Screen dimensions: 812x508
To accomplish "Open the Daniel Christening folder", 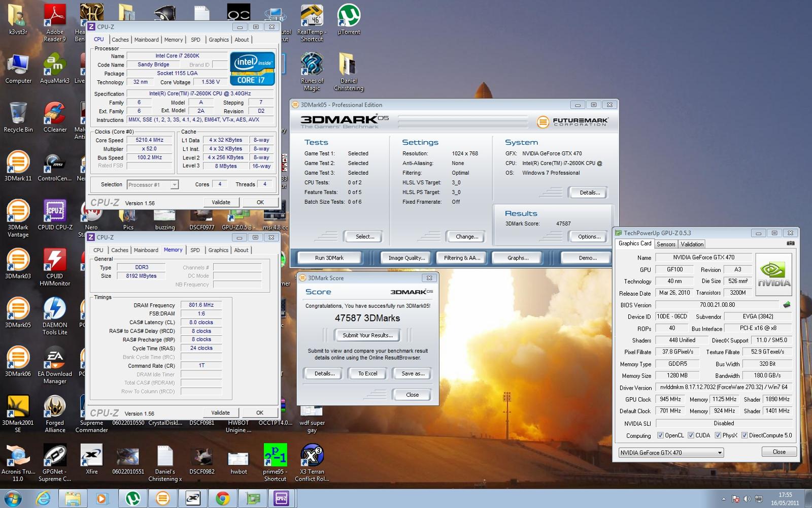I will pyautogui.click(x=349, y=71).
